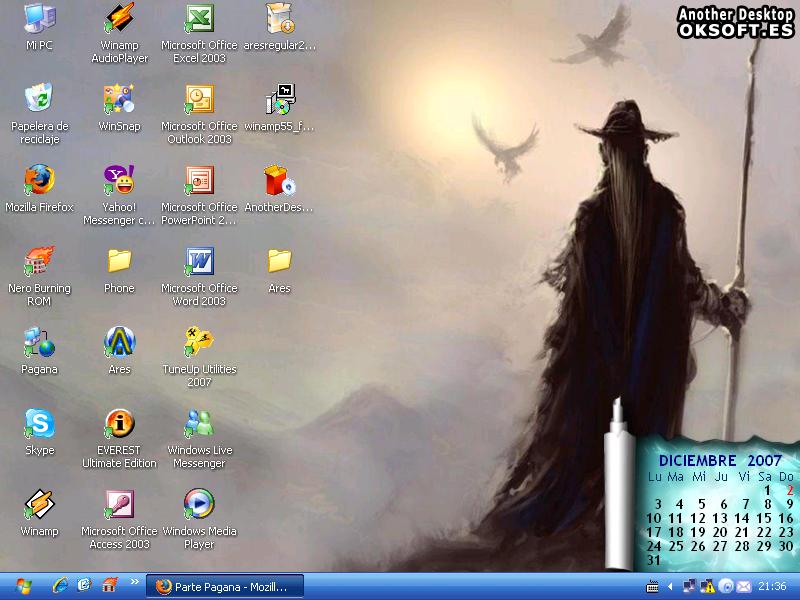Expand hidden Quick Launch items chevron
The width and height of the screenshot is (800, 600).
[x=135, y=582]
